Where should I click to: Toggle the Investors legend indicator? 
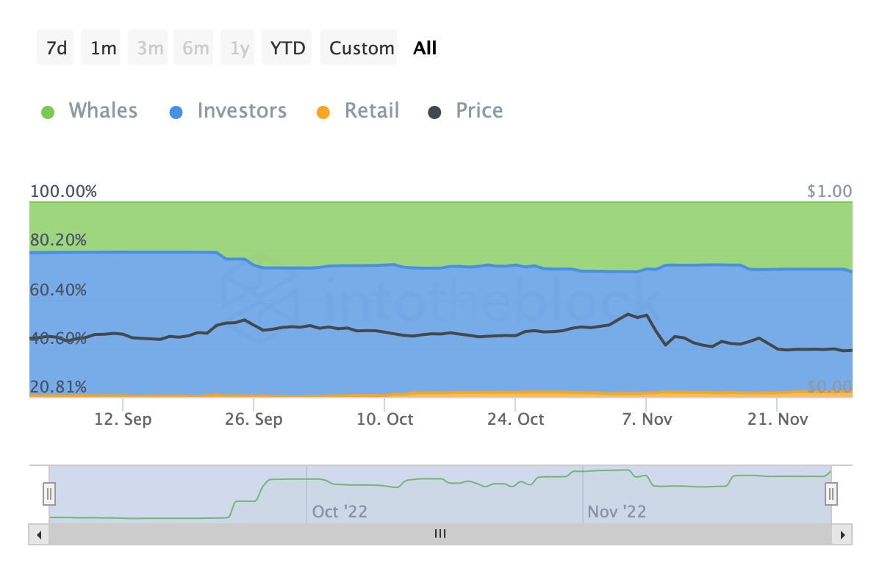tap(176, 110)
